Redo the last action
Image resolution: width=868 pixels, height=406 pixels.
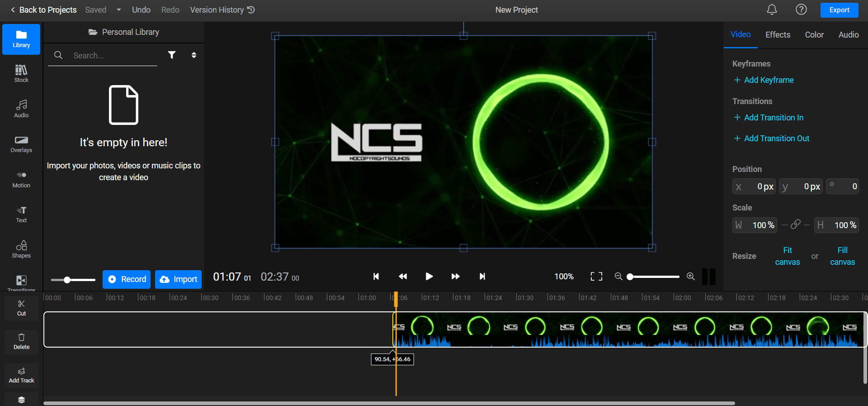(x=170, y=10)
